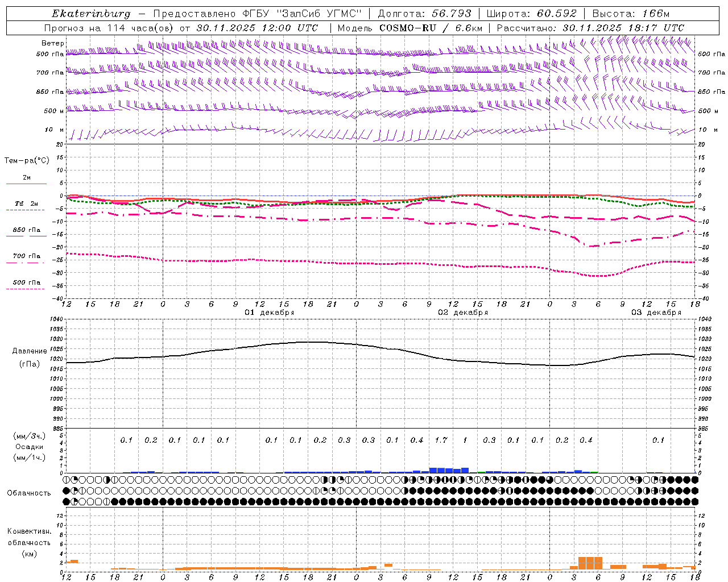The height and width of the screenshot is (582, 728).
Task: Click the 10 м wind level label on left
Action: tap(55, 130)
